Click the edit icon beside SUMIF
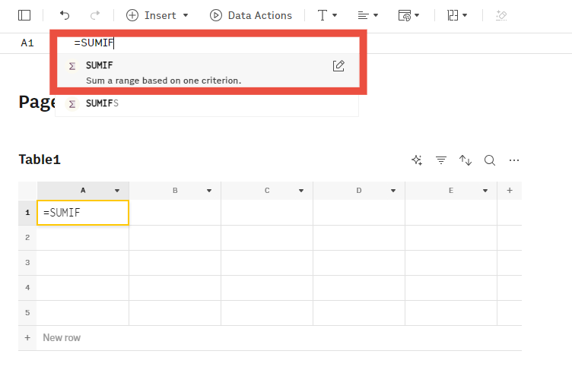 click(339, 66)
